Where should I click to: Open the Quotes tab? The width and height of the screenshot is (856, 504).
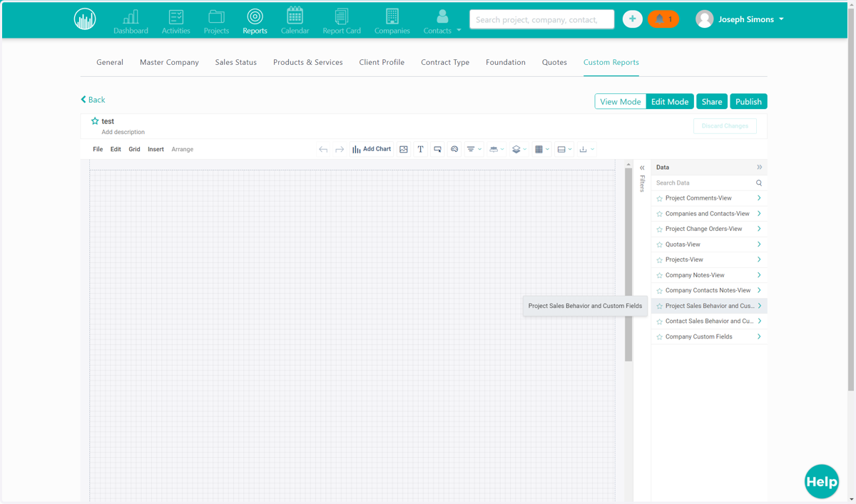[554, 62]
